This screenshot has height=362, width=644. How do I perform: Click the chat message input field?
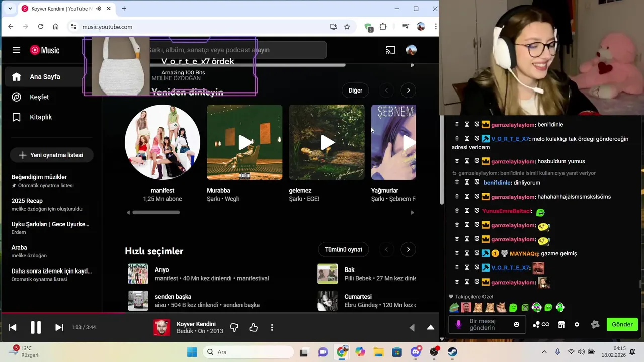click(x=488, y=324)
